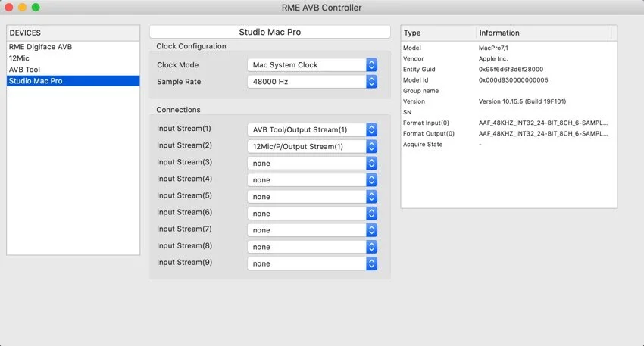Select the Format Input(0) row
Viewport: 644px width, 346px height.
tap(509, 123)
